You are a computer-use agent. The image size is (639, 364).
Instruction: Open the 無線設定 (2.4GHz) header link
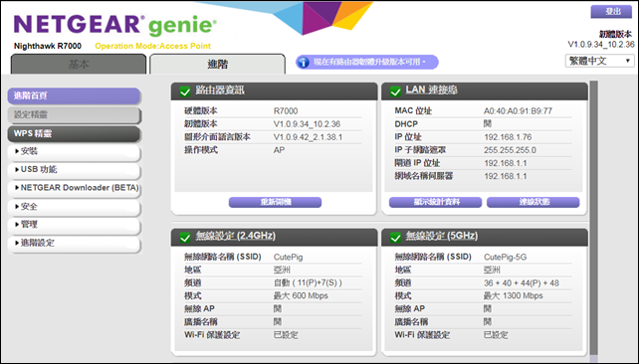point(236,236)
